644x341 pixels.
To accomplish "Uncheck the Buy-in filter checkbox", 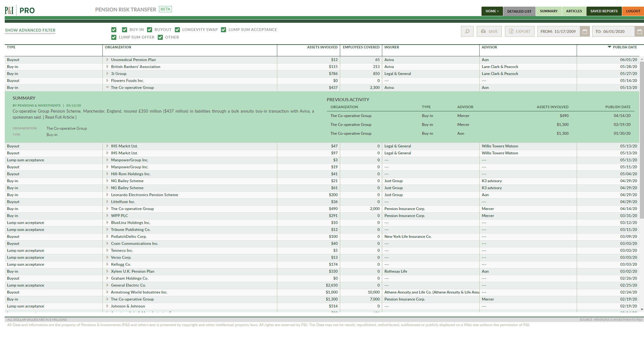I will pos(125,30).
